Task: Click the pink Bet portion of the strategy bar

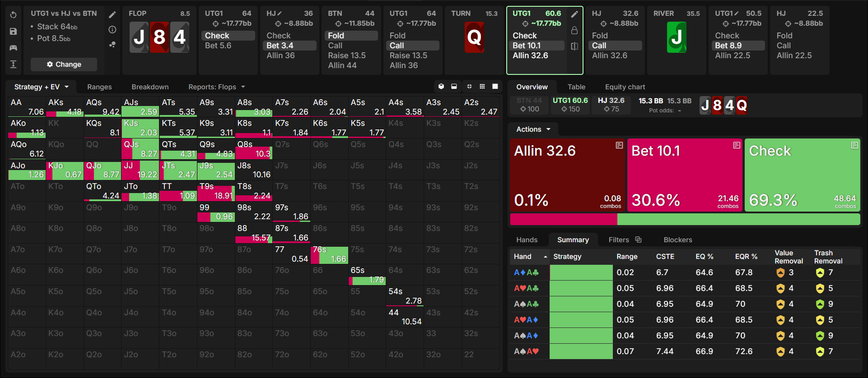Action: click(x=564, y=219)
